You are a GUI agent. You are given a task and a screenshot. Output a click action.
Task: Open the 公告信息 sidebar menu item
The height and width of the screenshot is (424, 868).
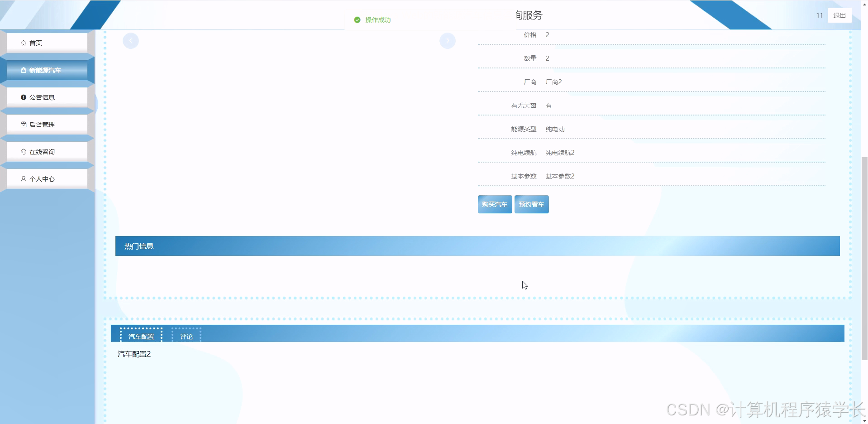click(47, 97)
